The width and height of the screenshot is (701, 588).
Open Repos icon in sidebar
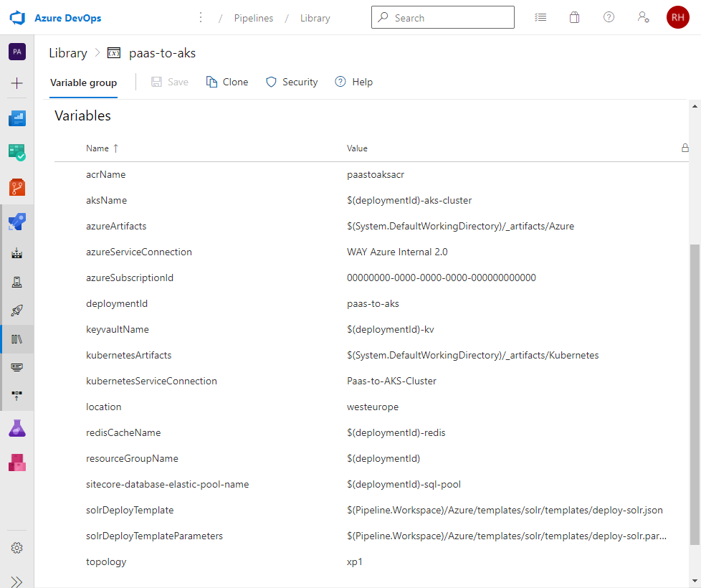17,187
